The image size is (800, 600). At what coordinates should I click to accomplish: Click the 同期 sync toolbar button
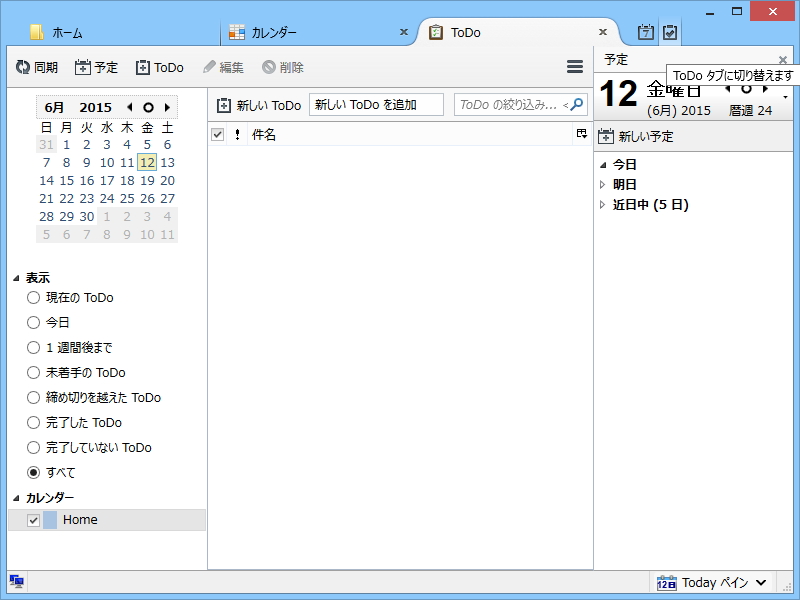pyautogui.click(x=36, y=67)
